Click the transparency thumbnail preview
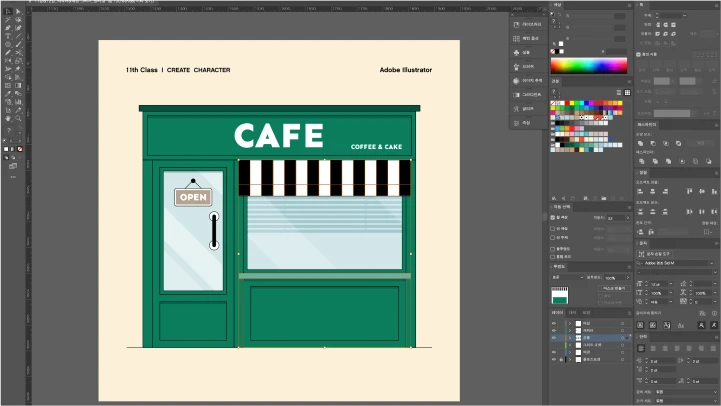 pyautogui.click(x=560, y=295)
